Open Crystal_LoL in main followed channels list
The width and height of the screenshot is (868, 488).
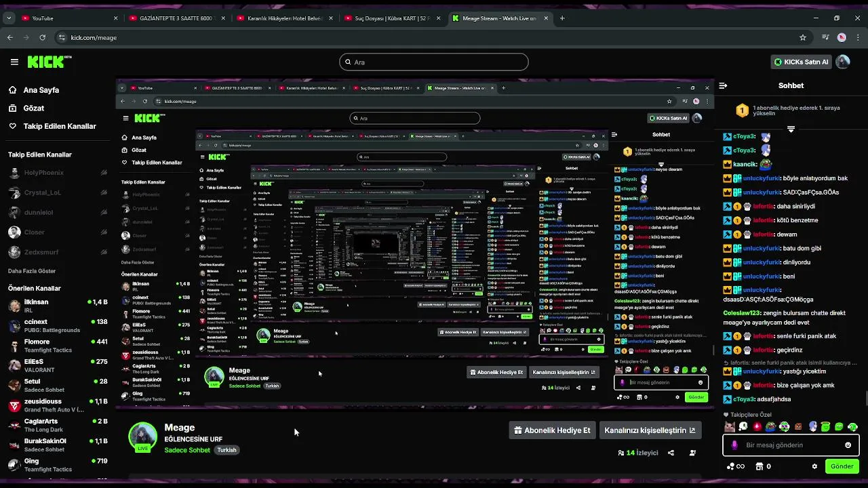57,192
